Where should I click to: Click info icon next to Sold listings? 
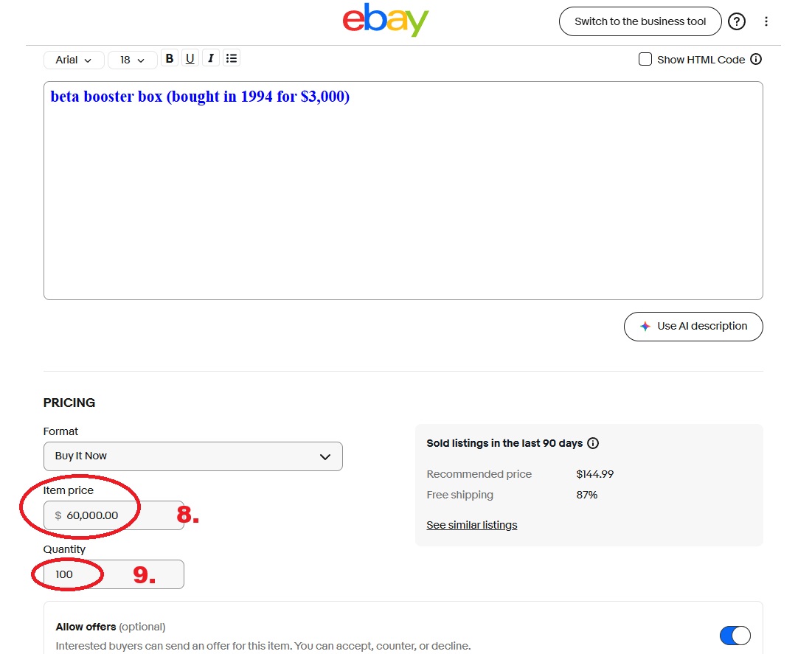[x=593, y=443]
